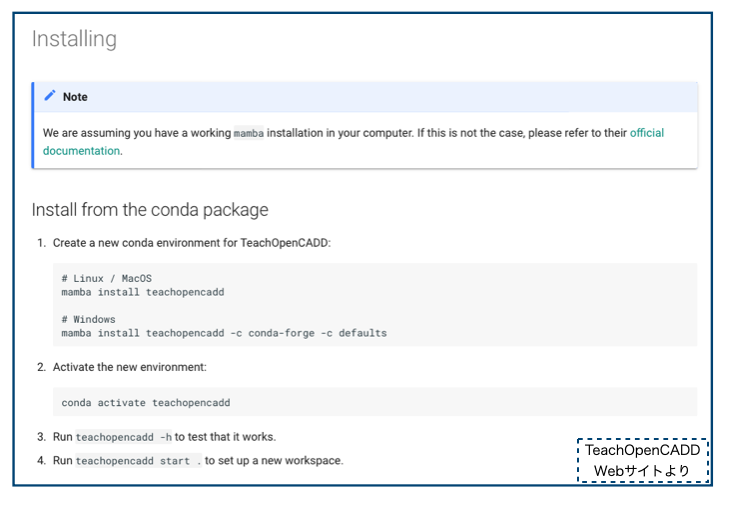Click the inline 'teachopencadd -h' code
Image resolution: width=748 pixels, height=505 pixels.
click(x=123, y=437)
